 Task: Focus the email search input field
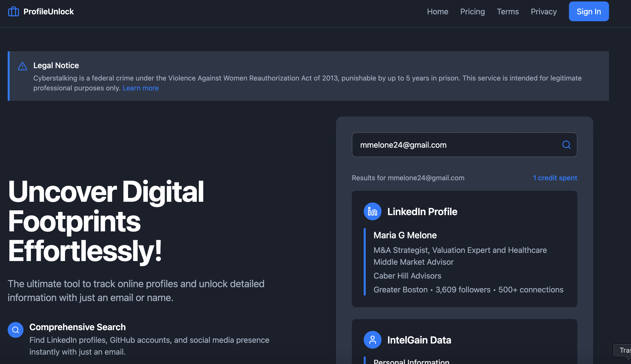click(464, 145)
